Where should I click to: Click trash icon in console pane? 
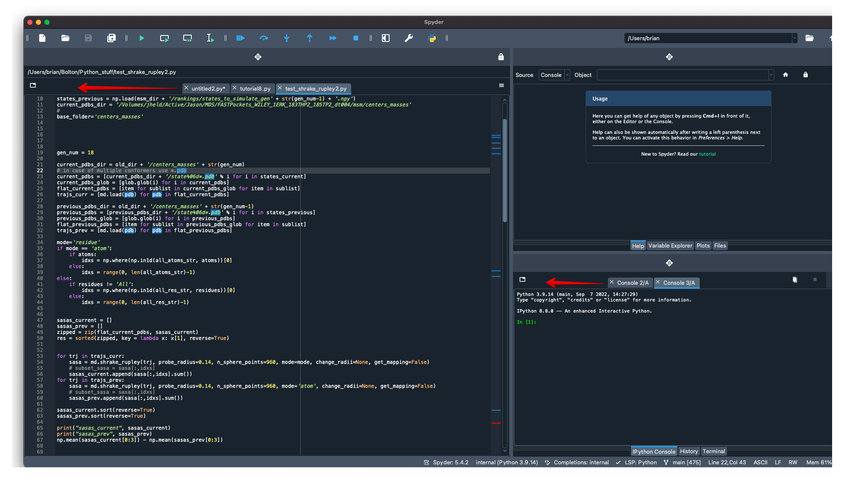pyautogui.click(x=795, y=280)
